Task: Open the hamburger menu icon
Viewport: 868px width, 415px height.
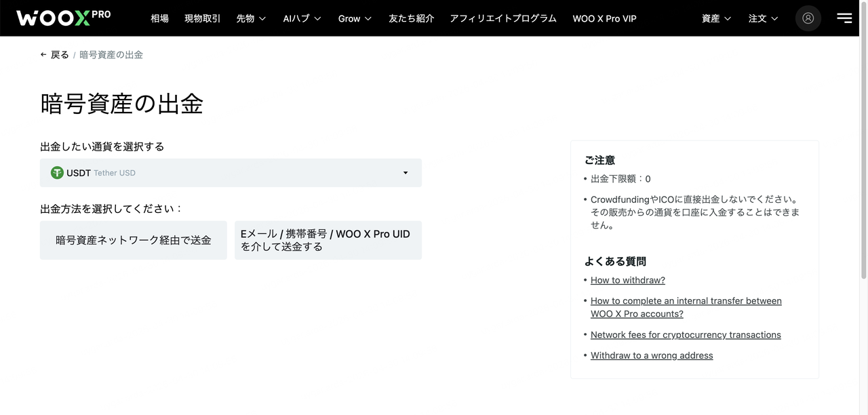Action: click(x=844, y=18)
